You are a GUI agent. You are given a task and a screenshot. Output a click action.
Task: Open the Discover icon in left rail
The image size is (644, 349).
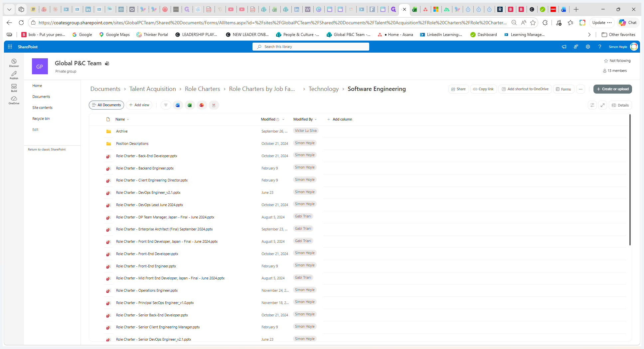pos(14,63)
